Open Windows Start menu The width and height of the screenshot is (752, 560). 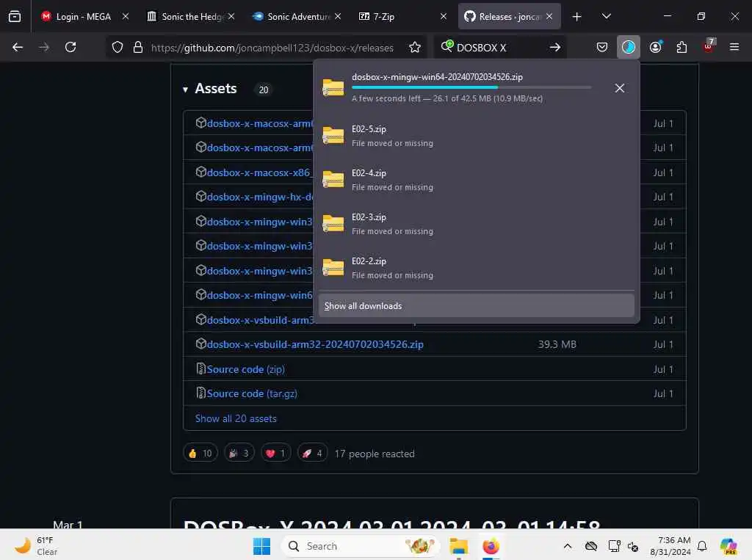pyautogui.click(x=261, y=546)
